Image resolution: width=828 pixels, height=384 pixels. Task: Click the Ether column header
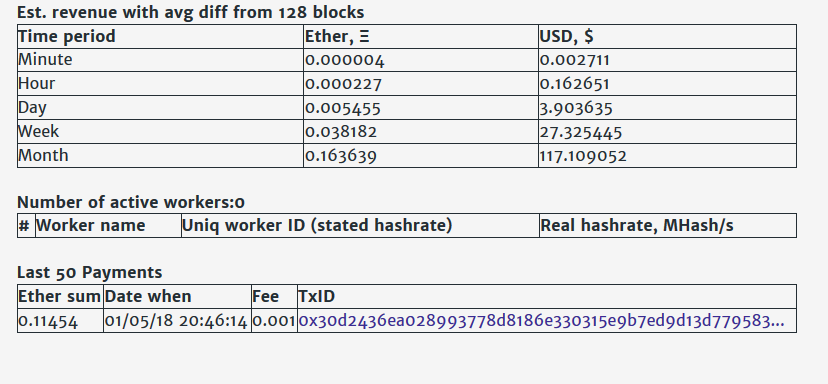[337, 36]
